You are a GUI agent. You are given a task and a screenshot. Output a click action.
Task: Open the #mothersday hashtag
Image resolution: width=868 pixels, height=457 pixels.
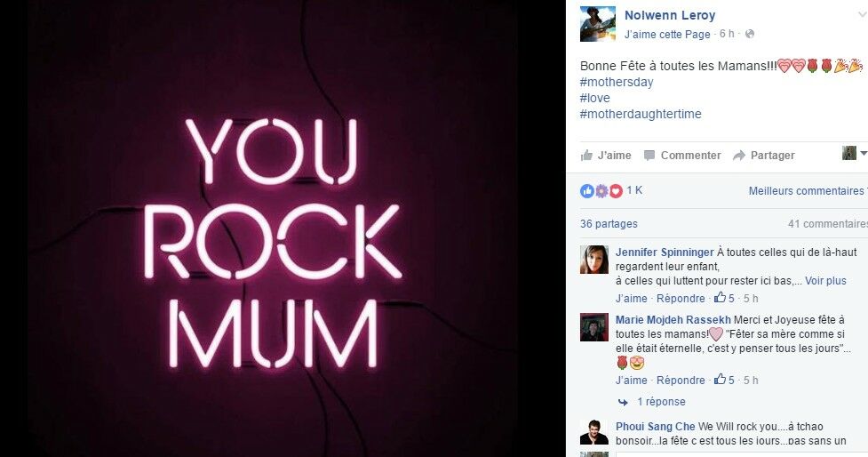(x=616, y=82)
